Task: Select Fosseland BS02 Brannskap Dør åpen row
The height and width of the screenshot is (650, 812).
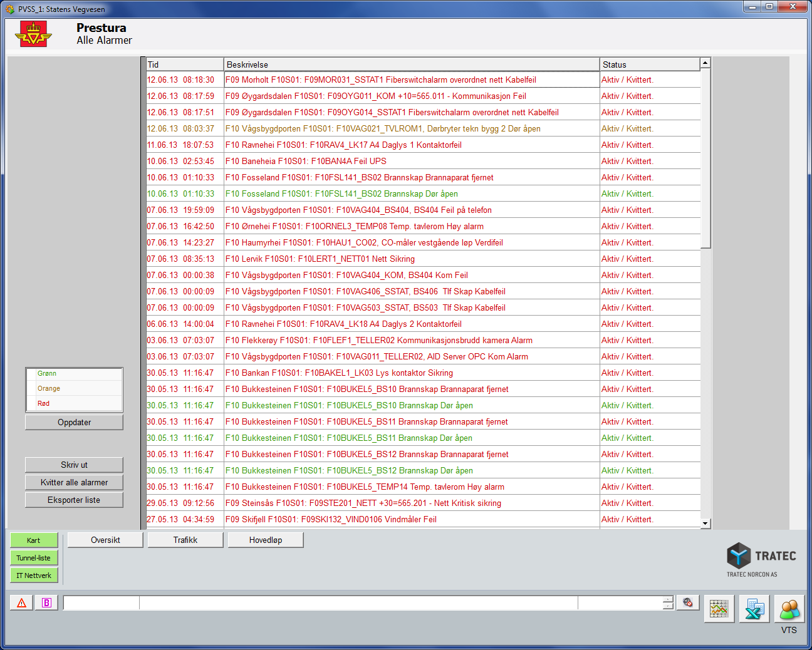Action: coord(423,193)
